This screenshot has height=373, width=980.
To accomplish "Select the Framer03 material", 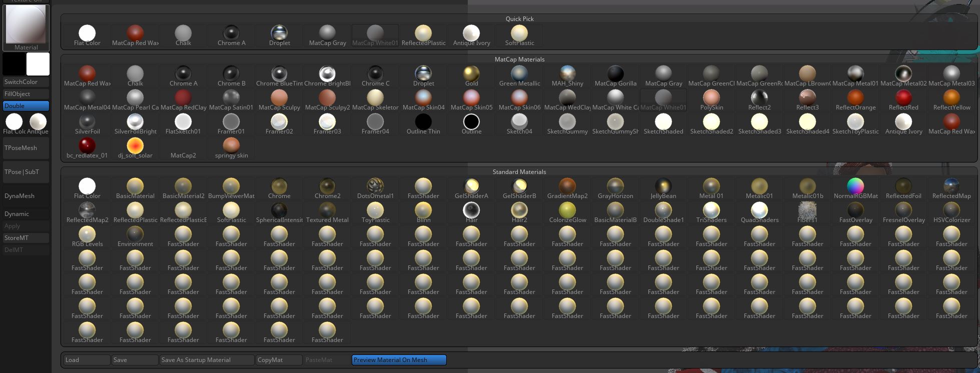I will (327, 124).
